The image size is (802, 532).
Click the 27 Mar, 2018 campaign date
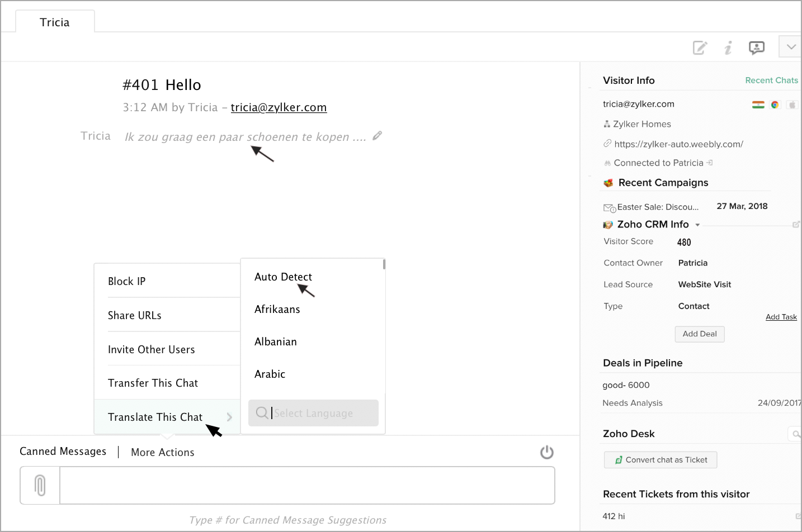click(742, 206)
